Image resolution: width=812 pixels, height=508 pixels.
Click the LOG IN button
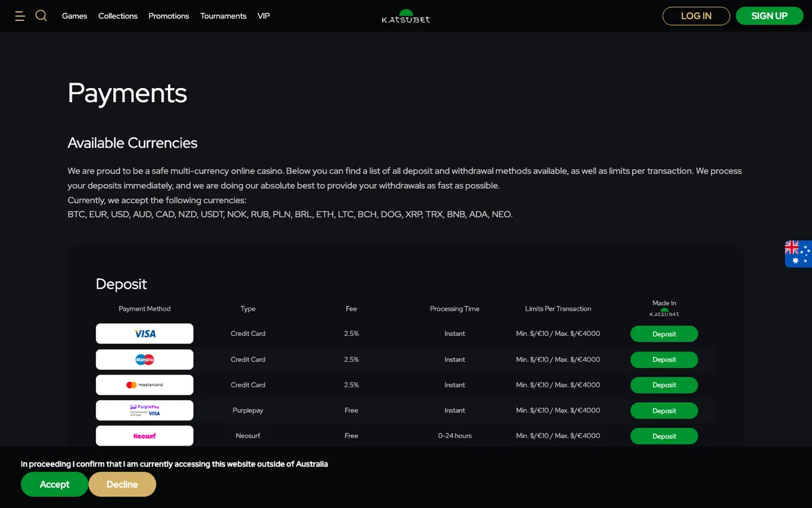pyautogui.click(x=696, y=16)
